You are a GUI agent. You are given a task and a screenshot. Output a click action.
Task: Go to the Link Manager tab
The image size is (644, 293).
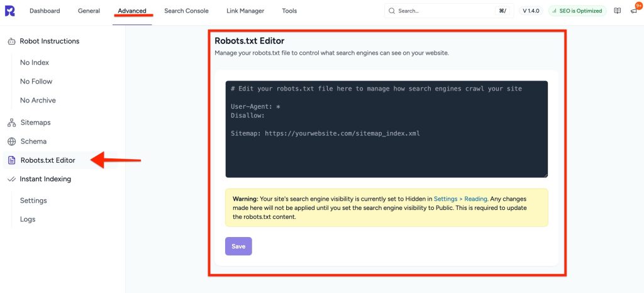click(245, 11)
